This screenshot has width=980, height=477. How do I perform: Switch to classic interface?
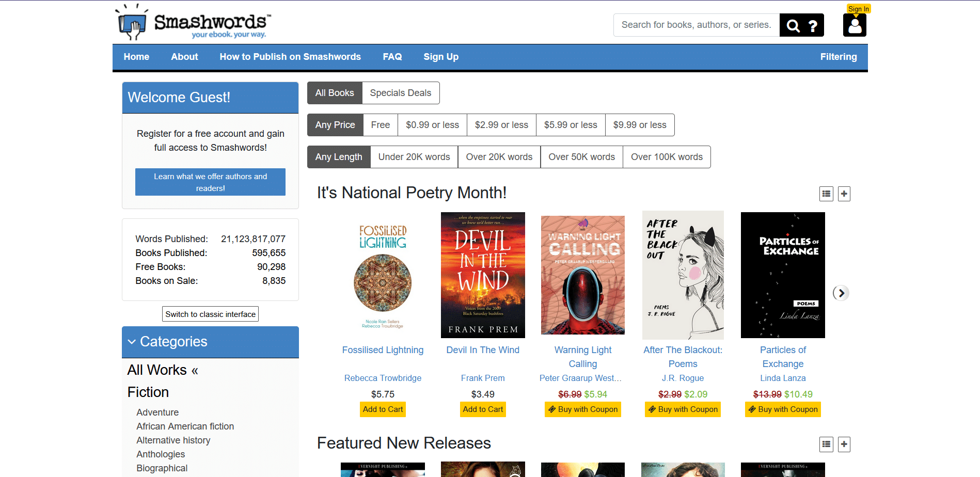pyautogui.click(x=210, y=314)
